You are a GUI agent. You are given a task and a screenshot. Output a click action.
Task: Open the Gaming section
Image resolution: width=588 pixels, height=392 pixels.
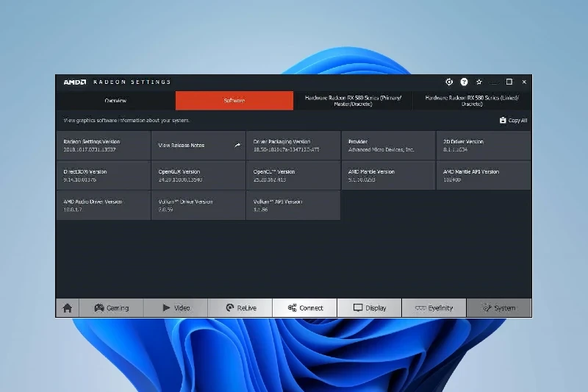point(112,308)
